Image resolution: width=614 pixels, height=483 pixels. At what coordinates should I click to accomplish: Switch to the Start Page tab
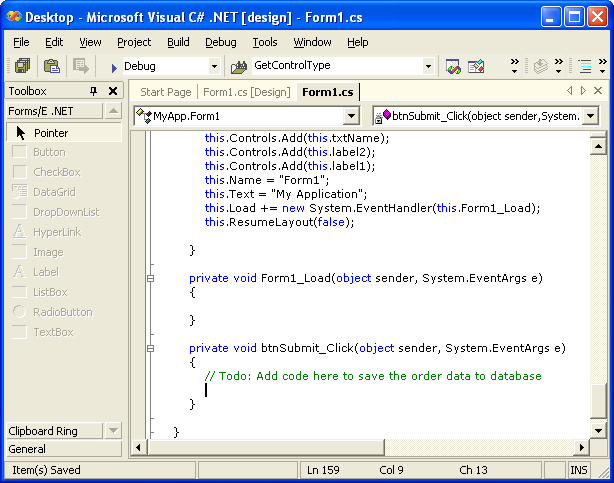[x=166, y=92]
